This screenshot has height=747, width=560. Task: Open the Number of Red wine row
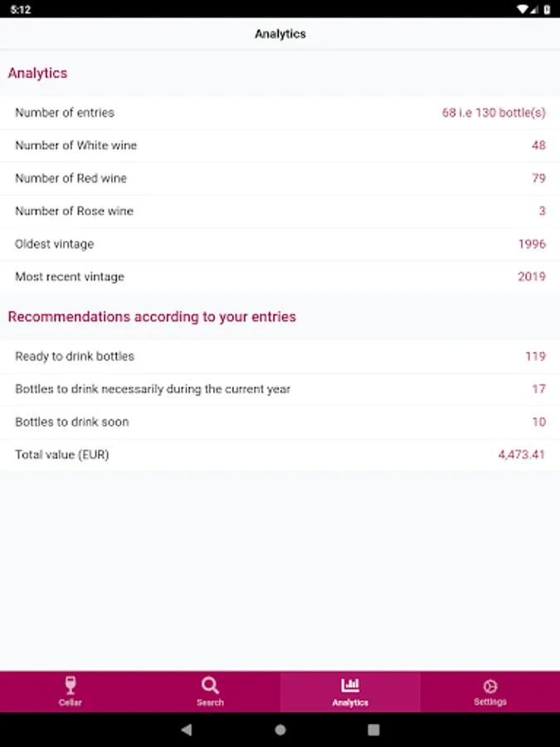(x=280, y=178)
